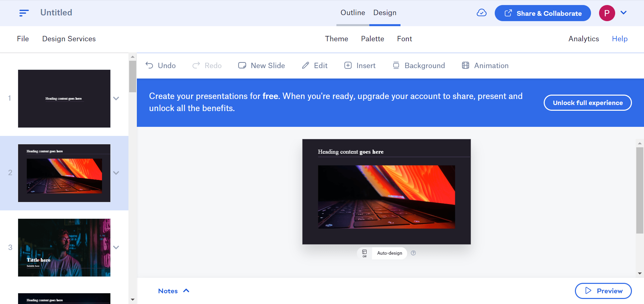Toggle the Auto-design switch
Image resolution: width=644 pixels, height=304 pixels.
365,253
